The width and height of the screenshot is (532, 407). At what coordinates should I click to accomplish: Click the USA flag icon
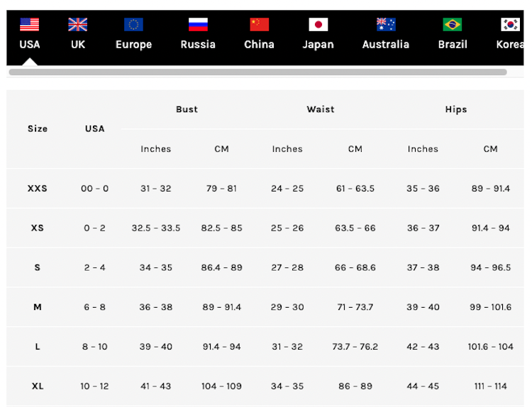[x=30, y=25]
